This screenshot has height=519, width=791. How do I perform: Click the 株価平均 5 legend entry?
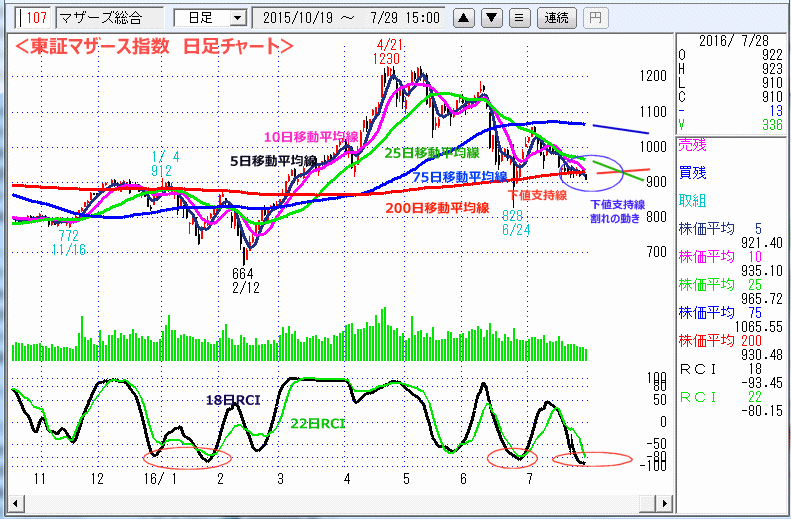point(720,229)
